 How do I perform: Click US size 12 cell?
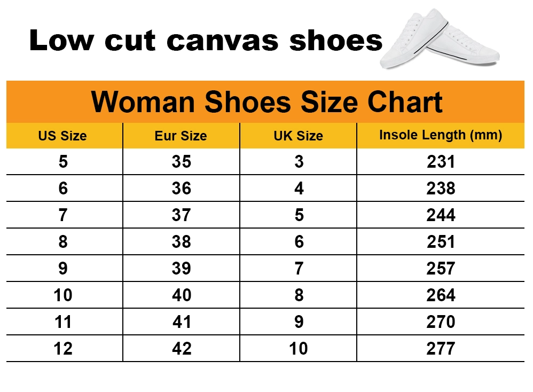pyautogui.click(x=63, y=349)
